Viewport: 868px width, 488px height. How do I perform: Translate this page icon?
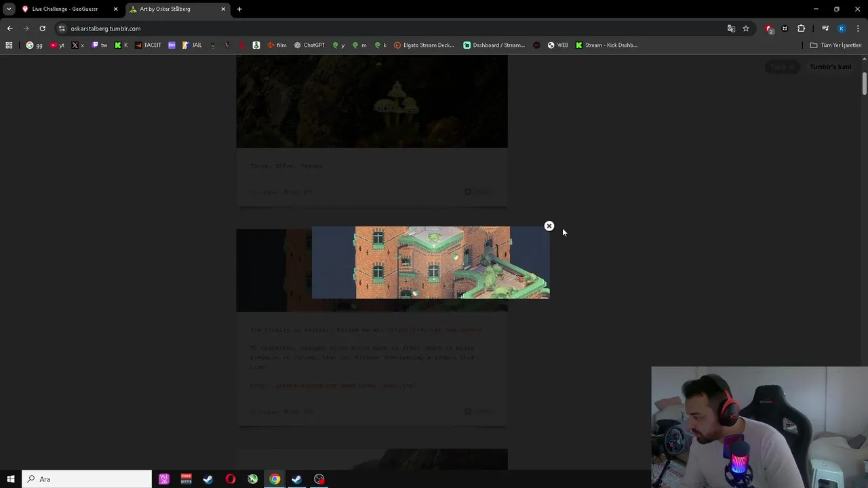[x=731, y=28]
